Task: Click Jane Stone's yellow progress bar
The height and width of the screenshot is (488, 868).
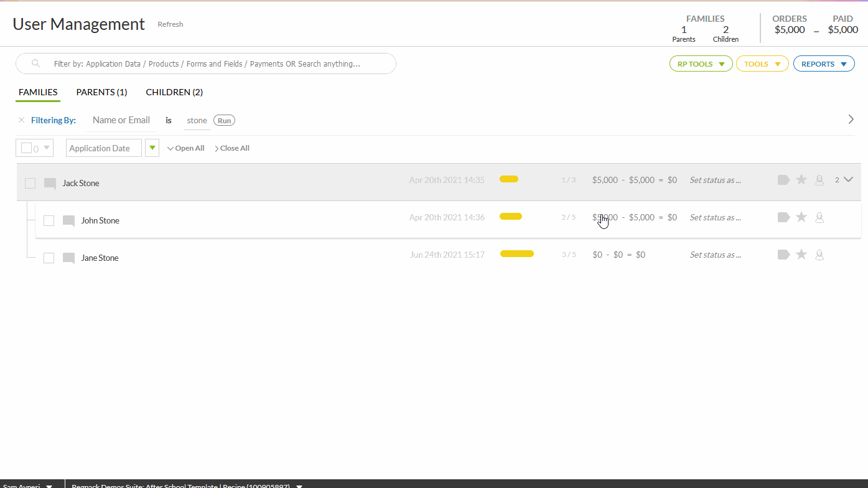Action: [x=516, y=254]
